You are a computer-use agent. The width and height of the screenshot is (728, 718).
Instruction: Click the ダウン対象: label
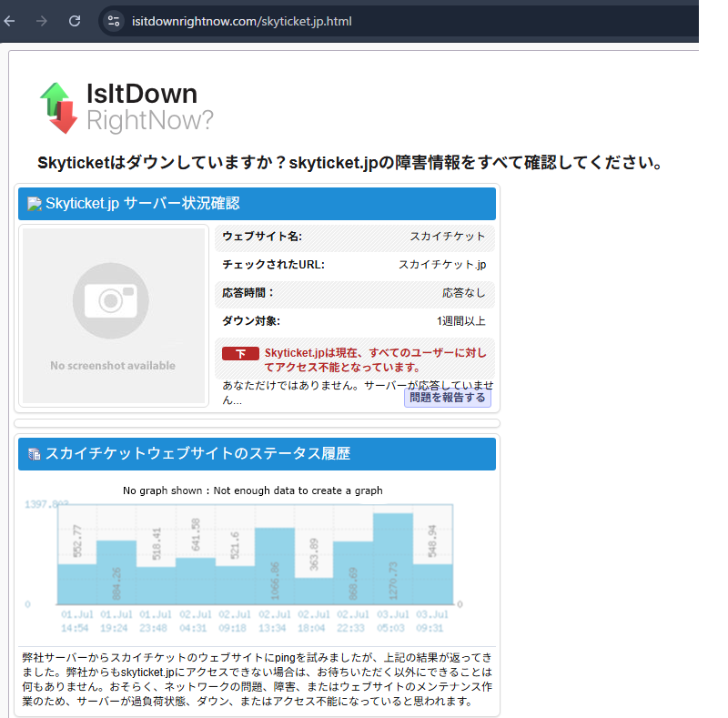(x=251, y=321)
